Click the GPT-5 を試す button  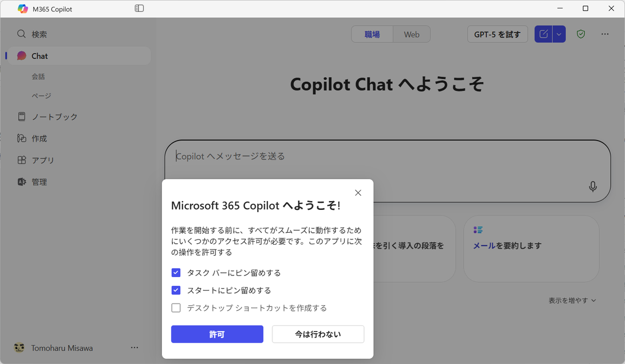click(497, 34)
